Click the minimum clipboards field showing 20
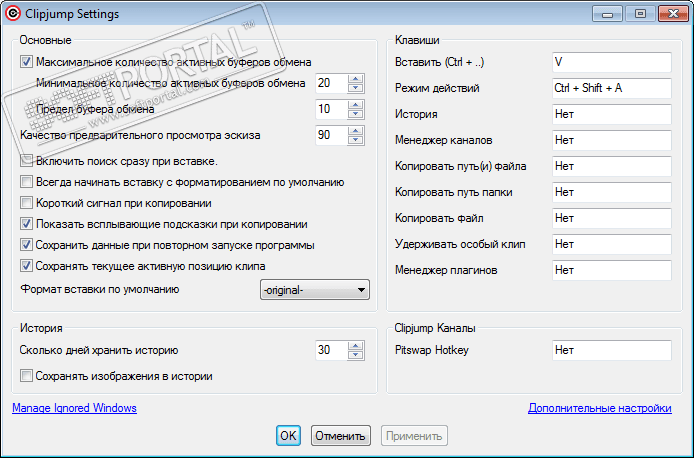The height and width of the screenshot is (458, 694). [x=331, y=83]
